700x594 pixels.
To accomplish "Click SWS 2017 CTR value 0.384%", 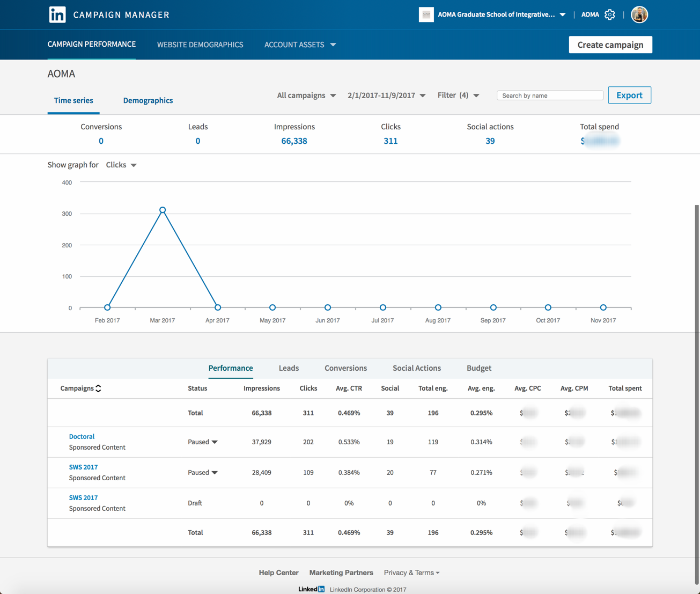I will coord(349,473).
